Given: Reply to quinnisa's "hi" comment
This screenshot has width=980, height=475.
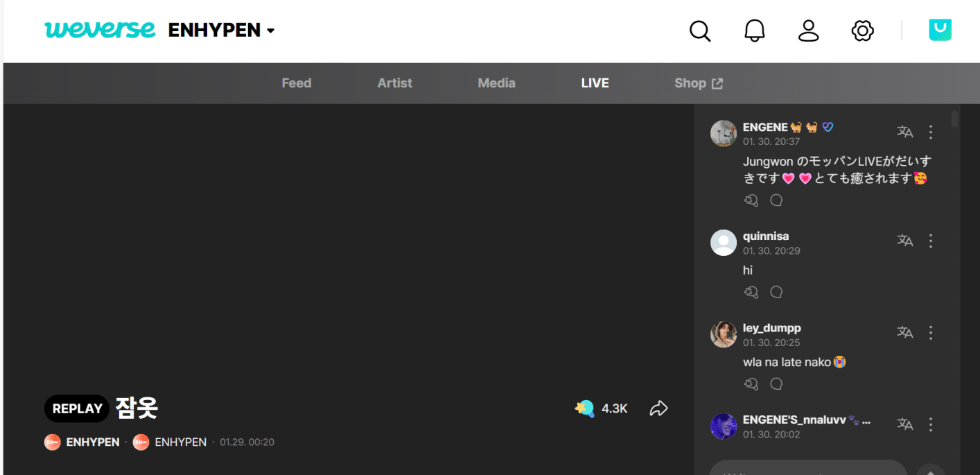Looking at the screenshot, I should pos(776,292).
